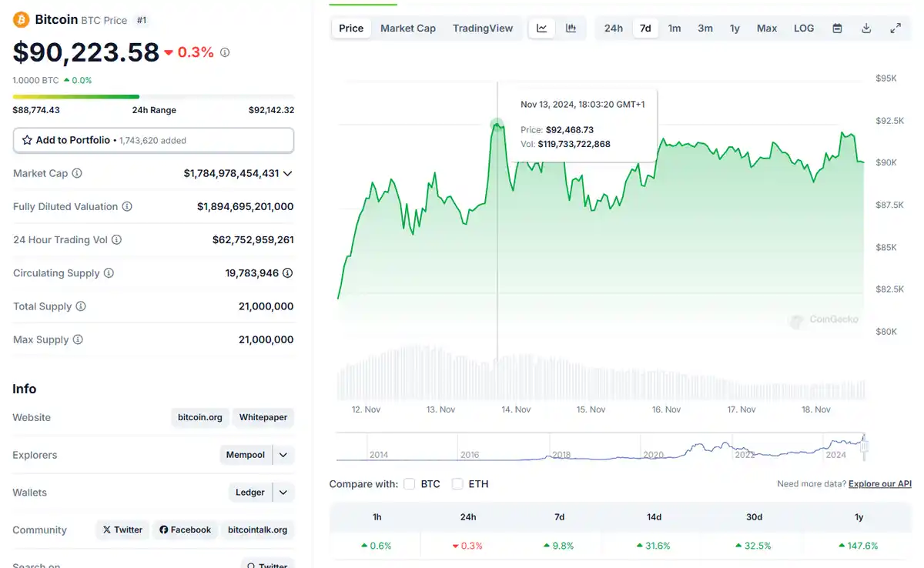Screen dimensions: 924x568
Task: Expand chart to fullscreen
Action: [x=896, y=28]
